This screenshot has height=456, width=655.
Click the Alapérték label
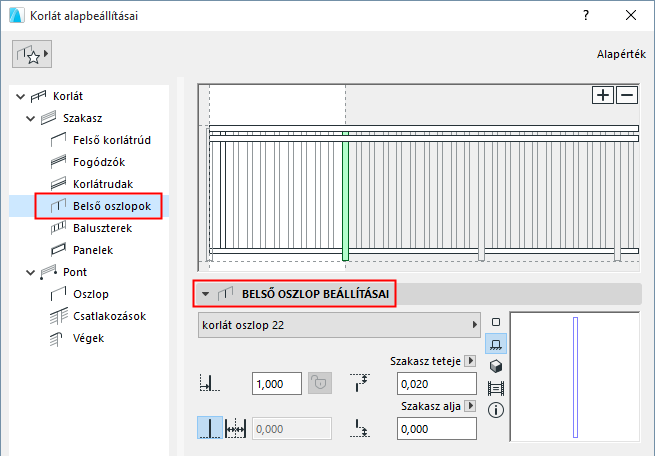point(621,54)
